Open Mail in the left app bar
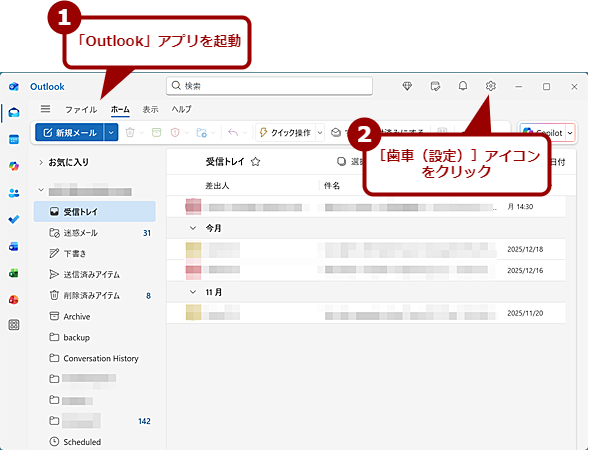Image resolution: width=589 pixels, height=451 pixels. tap(14, 112)
